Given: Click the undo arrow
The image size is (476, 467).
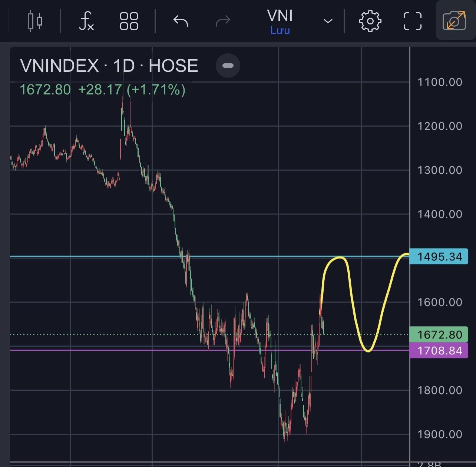Looking at the screenshot, I should click(181, 21).
